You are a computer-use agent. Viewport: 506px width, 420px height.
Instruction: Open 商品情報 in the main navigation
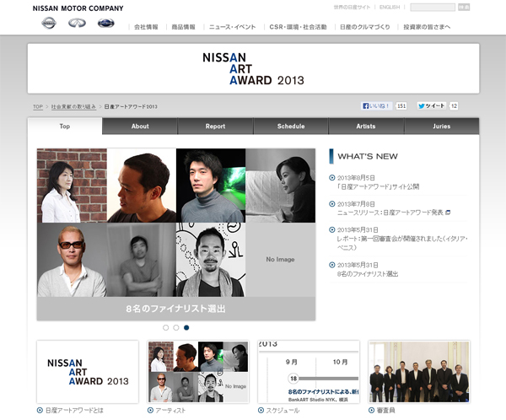coord(183,27)
